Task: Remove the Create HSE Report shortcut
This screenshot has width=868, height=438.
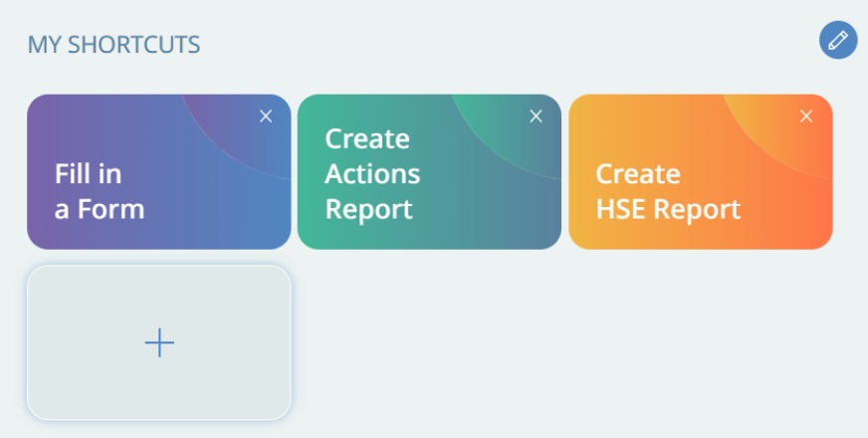Action: click(806, 116)
